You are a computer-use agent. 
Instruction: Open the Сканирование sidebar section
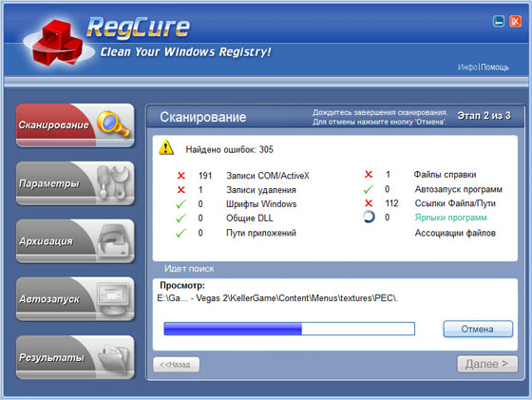(x=75, y=125)
